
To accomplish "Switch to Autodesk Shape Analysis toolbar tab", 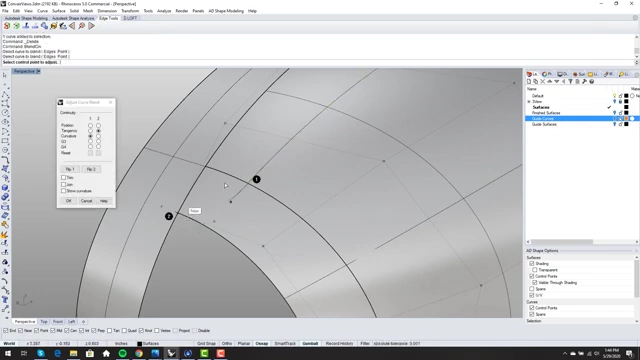I will (73, 18).
